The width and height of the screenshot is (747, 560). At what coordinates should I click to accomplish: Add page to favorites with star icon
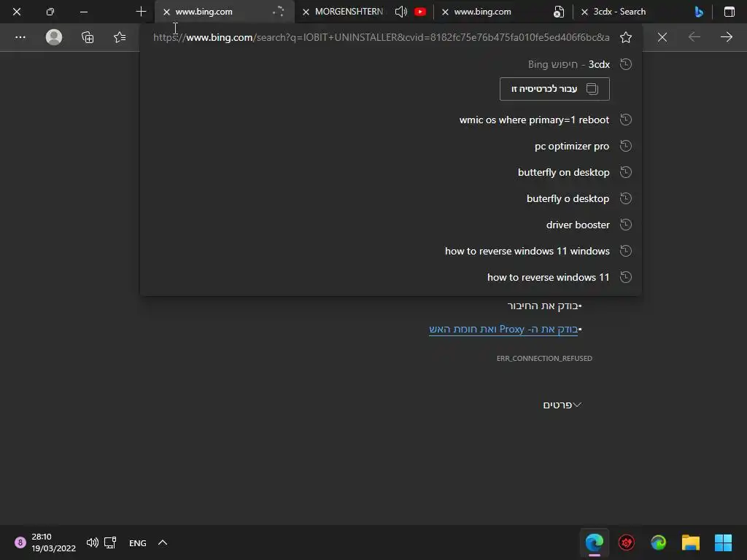point(626,37)
